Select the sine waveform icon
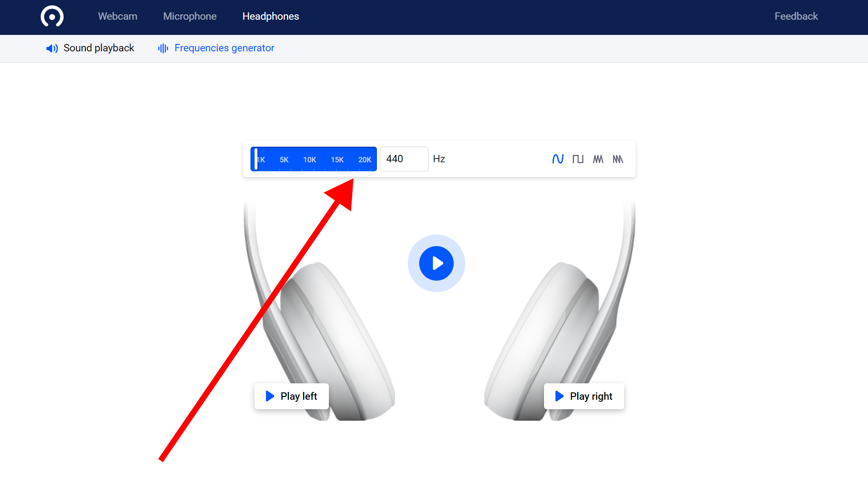This screenshot has width=868, height=477. tap(558, 159)
